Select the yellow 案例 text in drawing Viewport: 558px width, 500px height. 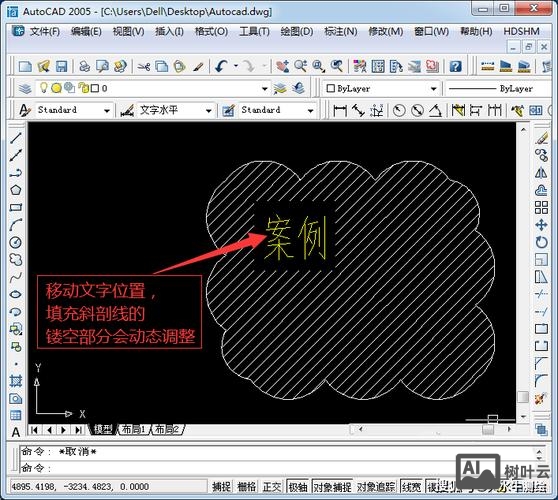point(295,238)
